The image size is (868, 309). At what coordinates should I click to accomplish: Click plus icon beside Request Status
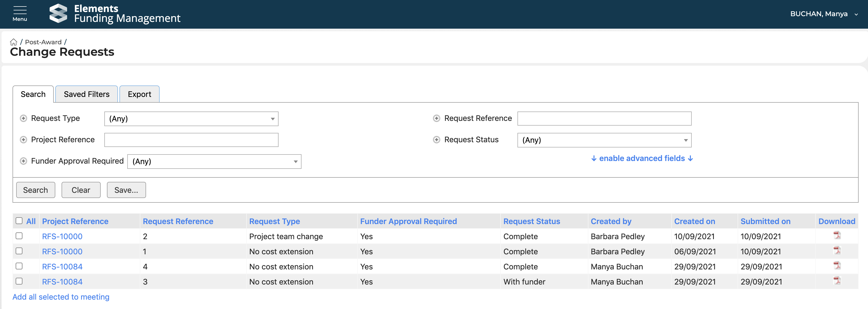[436, 140]
